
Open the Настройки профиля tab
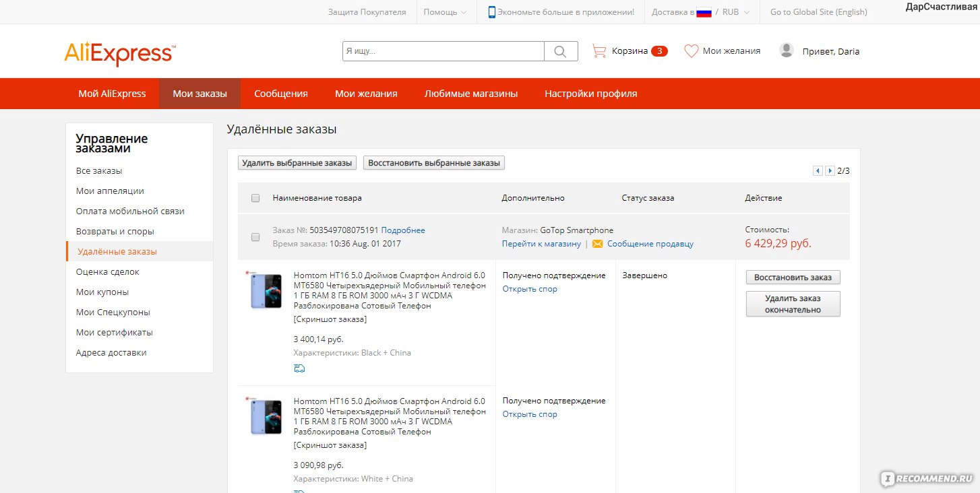(x=590, y=94)
